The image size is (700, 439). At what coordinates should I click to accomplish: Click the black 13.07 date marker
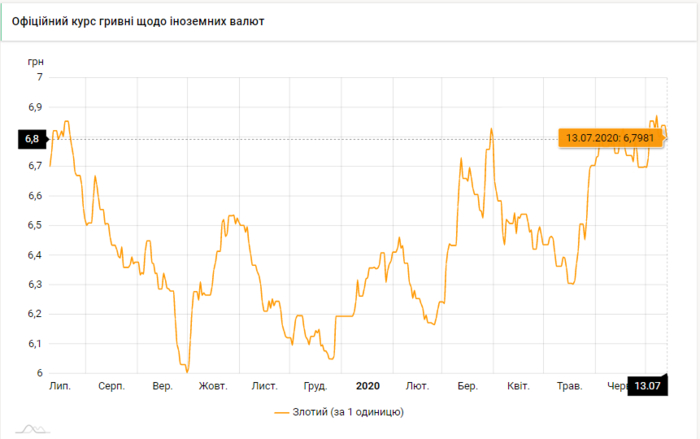tap(647, 385)
